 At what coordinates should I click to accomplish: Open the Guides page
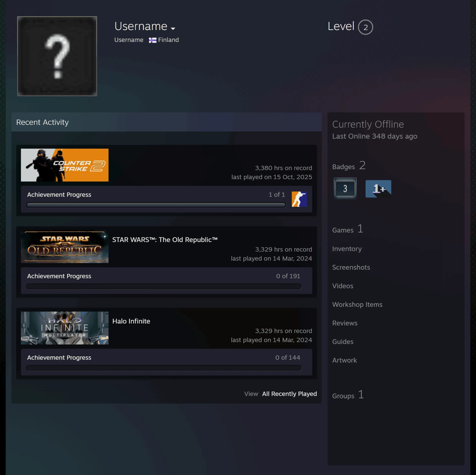tap(343, 342)
